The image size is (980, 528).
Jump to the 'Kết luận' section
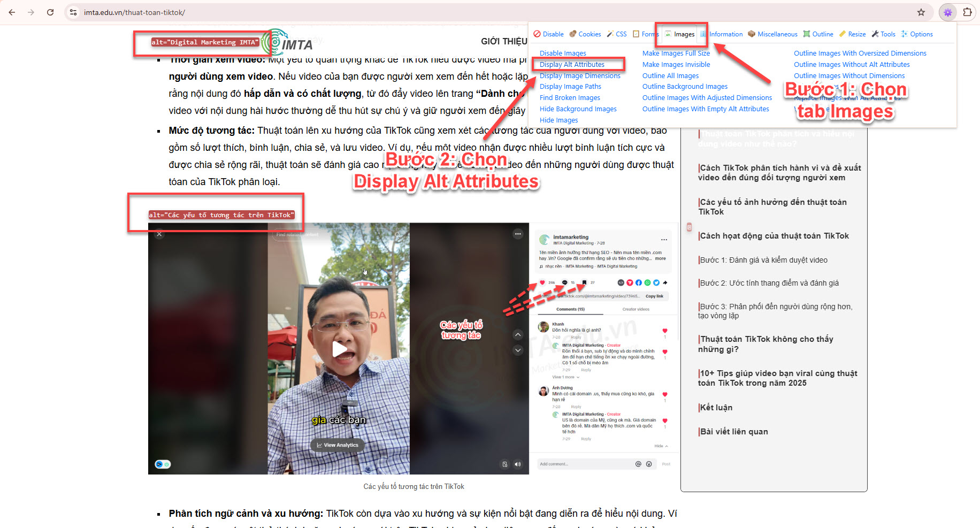(x=715, y=408)
